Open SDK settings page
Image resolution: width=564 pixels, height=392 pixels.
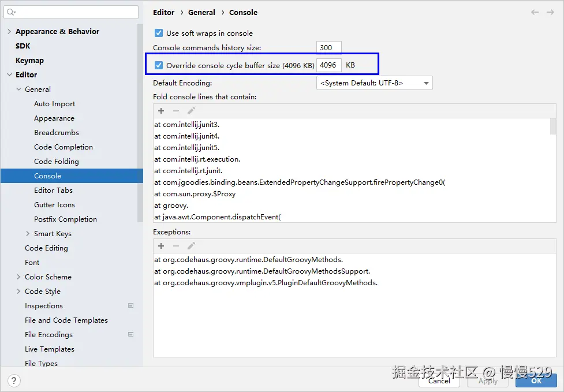(23, 46)
